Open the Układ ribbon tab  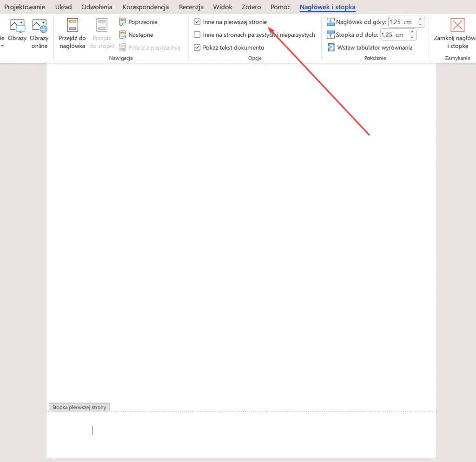(x=63, y=7)
